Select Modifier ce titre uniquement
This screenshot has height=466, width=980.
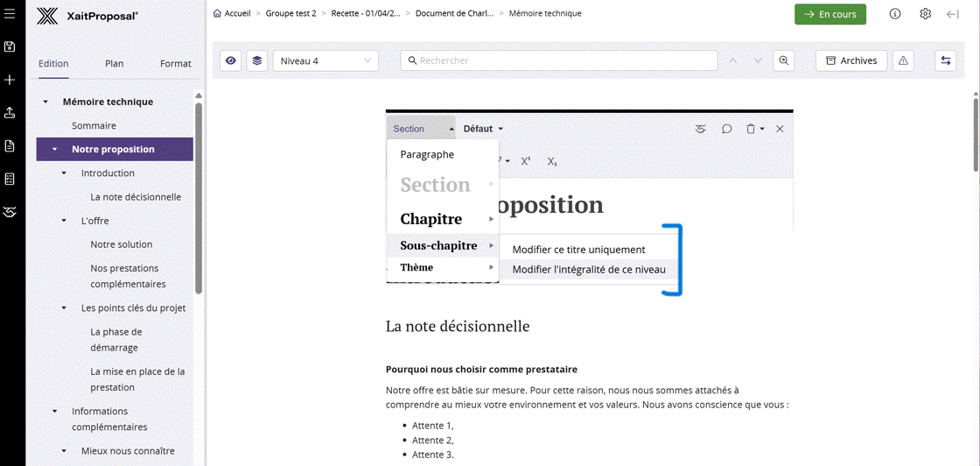click(578, 250)
